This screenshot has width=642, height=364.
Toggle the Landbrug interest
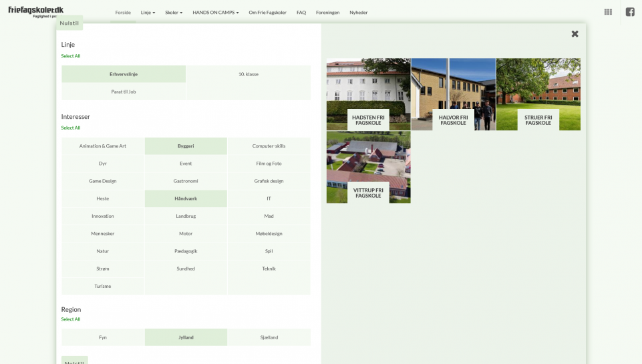pyautogui.click(x=186, y=216)
